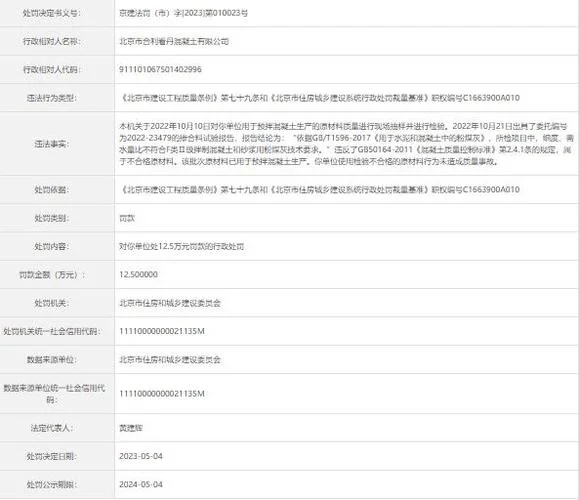The image size is (579, 500).
Task: Click 北京市住房和城乡建设委员会 in the 处罚机关 row
Action: 170,303
